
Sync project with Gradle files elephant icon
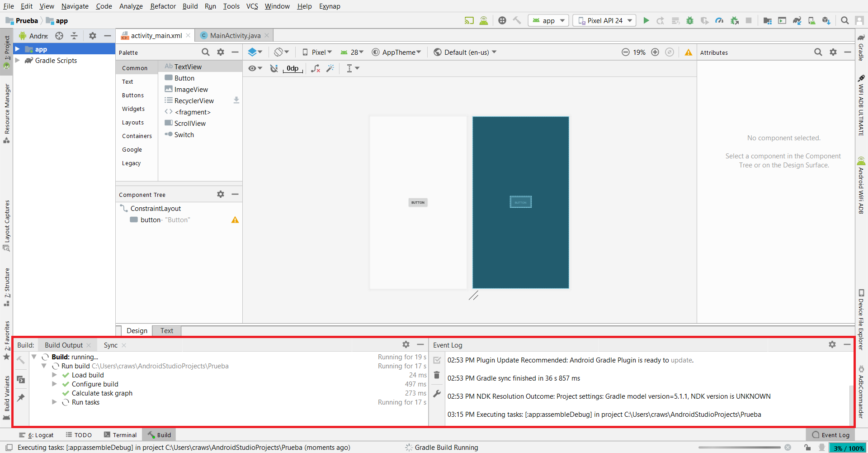point(797,20)
